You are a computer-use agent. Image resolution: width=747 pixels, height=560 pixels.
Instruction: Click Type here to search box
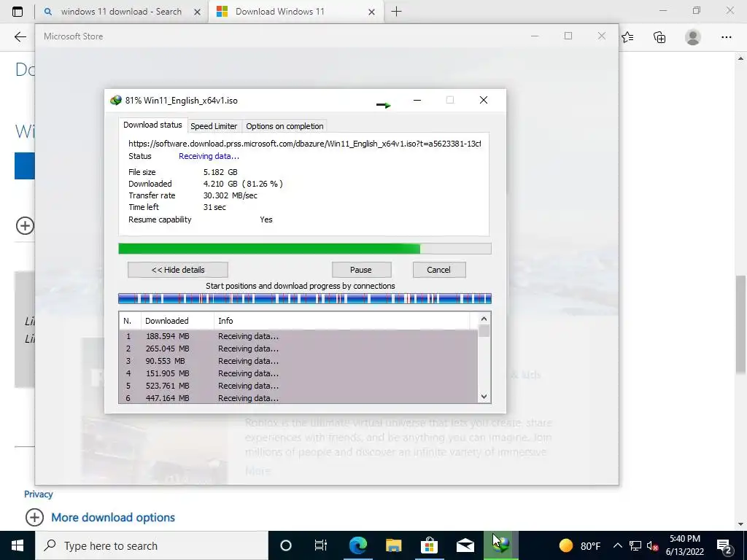152,545
